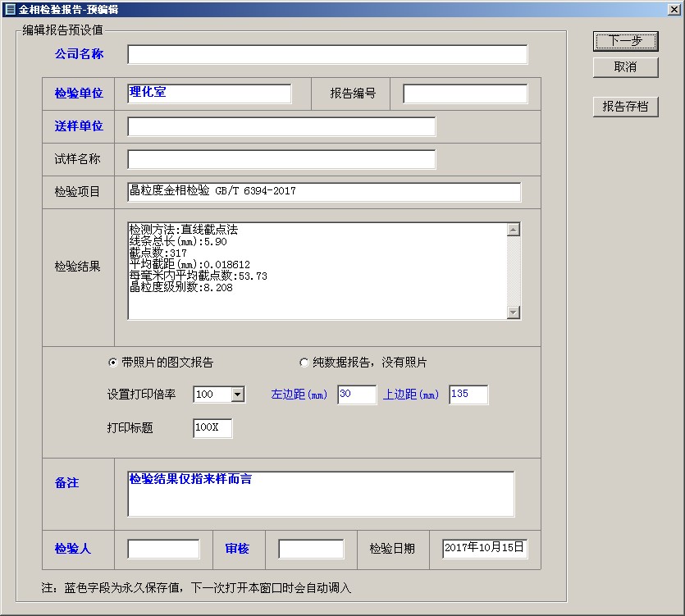Click the 上边距 margin field
Screen dimensions: 685x616
click(468, 395)
